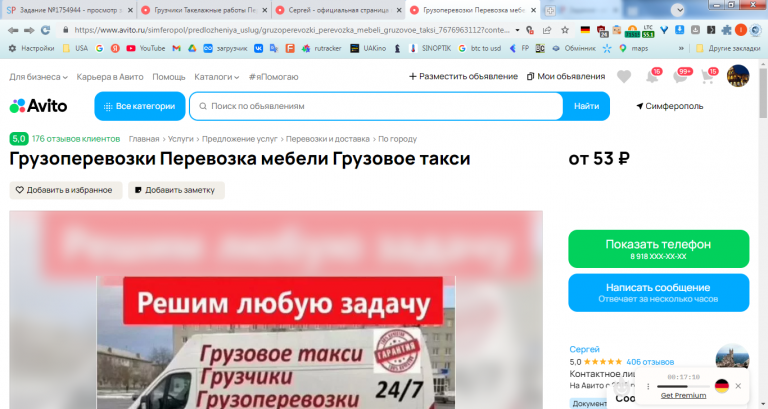Open the Extensions puzzle piece menu
This screenshot has width=768, height=409.
click(x=726, y=30)
